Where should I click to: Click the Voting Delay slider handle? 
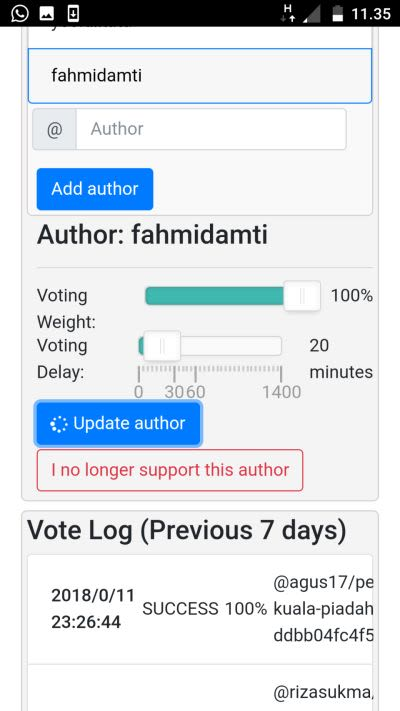click(x=162, y=346)
